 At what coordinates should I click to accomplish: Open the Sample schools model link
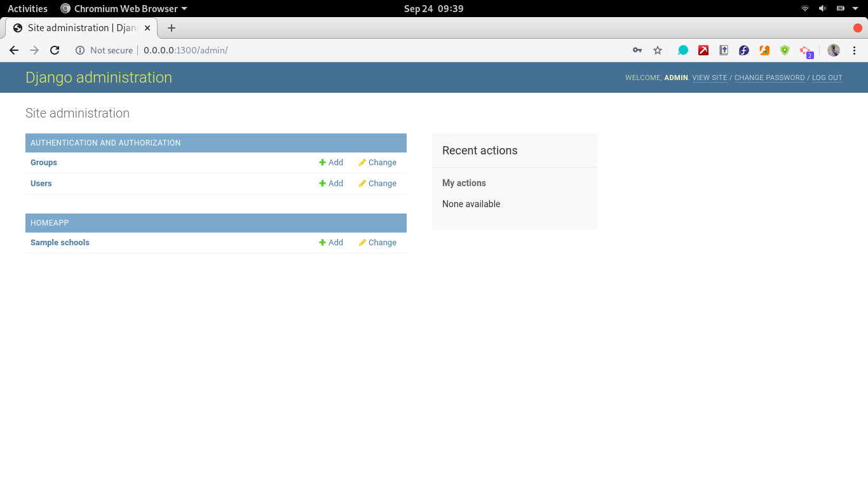coord(60,243)
